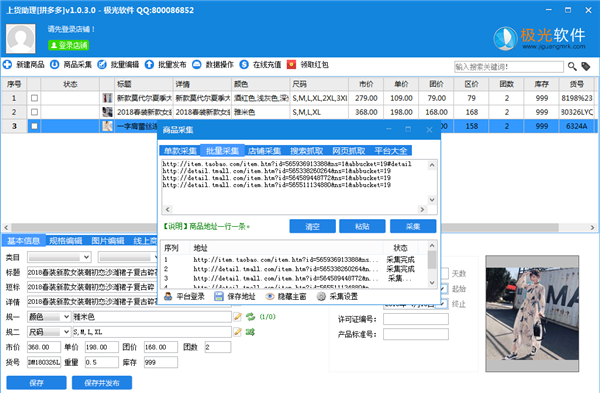Click the 领取红包 red envelope item
The width and height of the screenshot is (600, 393).
[x=308, y=65]
